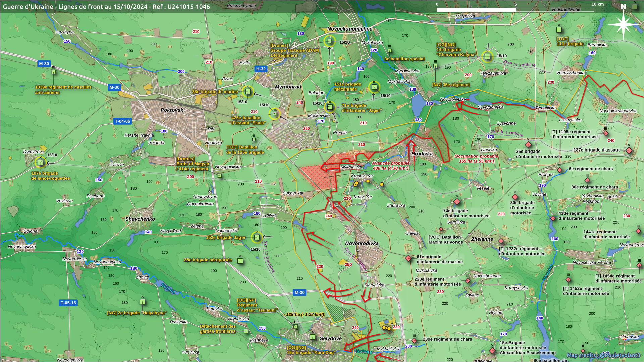Click the 14e brigade Chervona Kalyna marker
This screenshot has height=362, width=644.
487,56
